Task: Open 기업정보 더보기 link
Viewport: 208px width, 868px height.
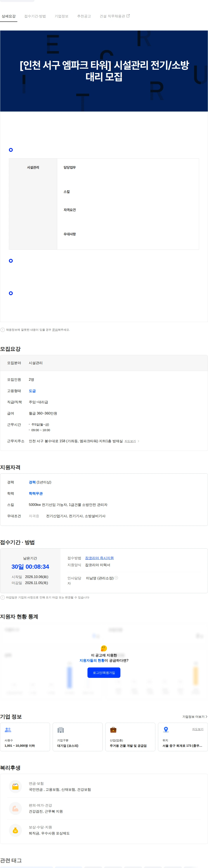Action: [195, 717]
